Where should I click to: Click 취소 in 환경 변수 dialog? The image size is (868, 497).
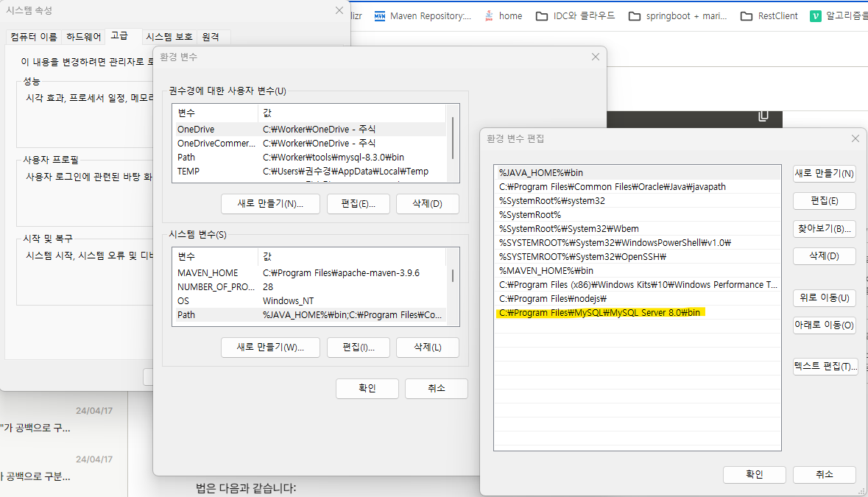(x=437, y=389)
